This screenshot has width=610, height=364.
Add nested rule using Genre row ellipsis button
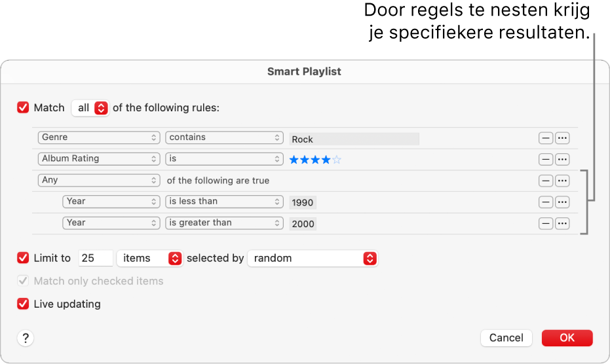(562, 138)
